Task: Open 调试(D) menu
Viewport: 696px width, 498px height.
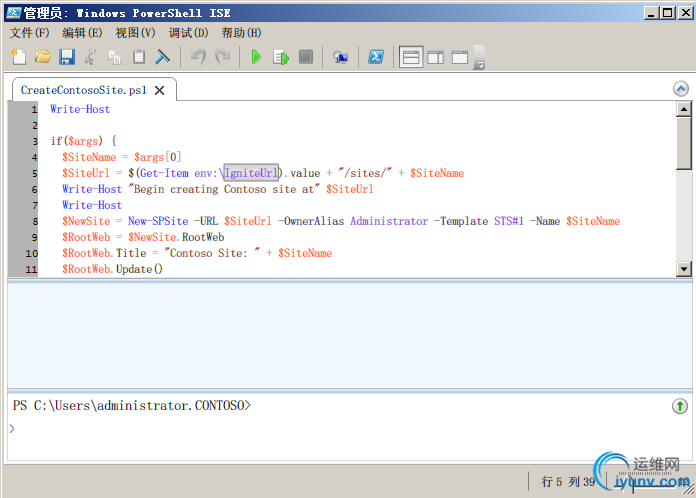Action: point(188,33)
